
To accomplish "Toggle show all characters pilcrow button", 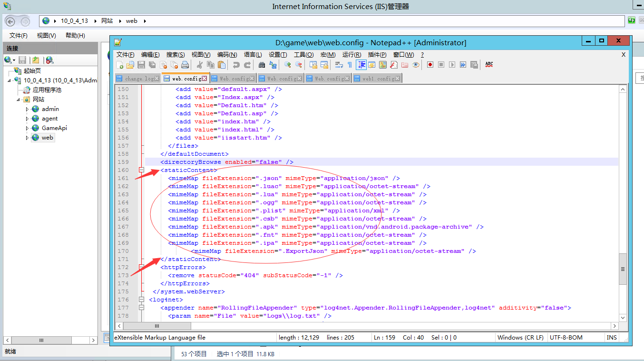I will [350, 65].
